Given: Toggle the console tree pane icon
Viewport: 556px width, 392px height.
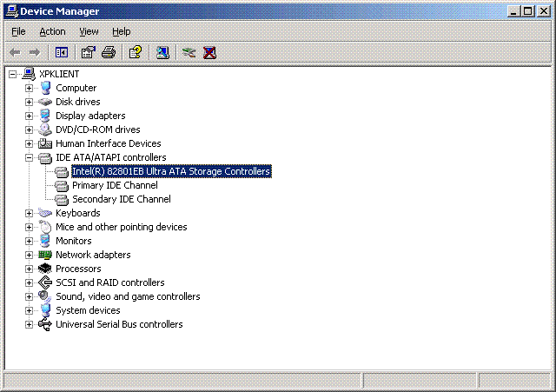Looking at the screenshot, I should pyautogui.click(x=62, y=53).
